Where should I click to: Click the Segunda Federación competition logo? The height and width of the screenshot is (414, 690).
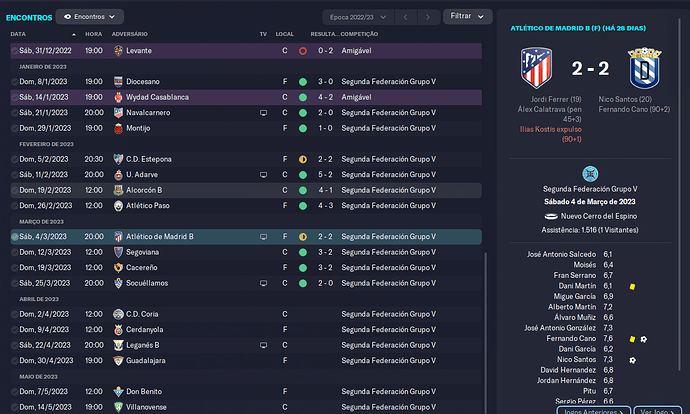(x=590, y=174)
